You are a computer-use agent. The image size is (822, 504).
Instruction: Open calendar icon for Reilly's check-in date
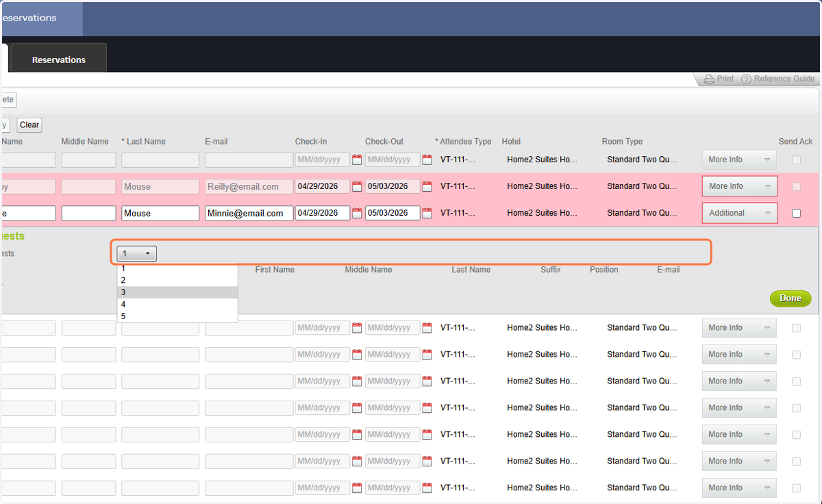pyautogui.click(x=357, y=186)
